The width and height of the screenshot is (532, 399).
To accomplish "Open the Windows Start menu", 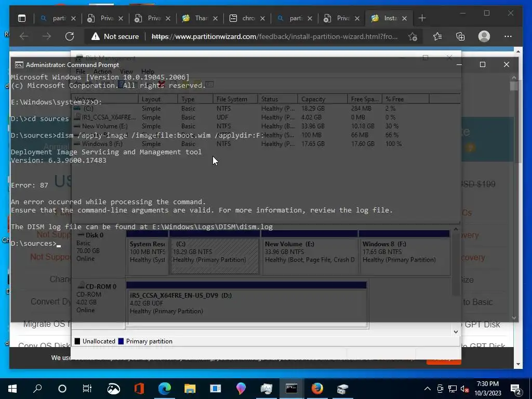I will click(12, 389).
